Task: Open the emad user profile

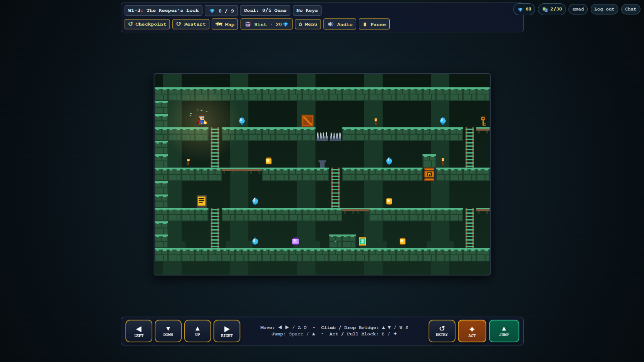Action: click(x=578, y=9)
